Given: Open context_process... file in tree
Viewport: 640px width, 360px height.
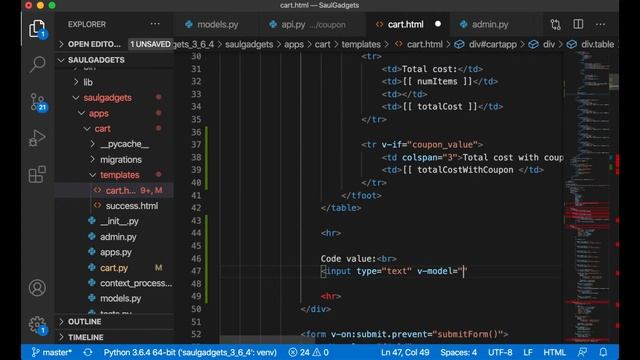Looking at the screenshot, I should click(x=136, y=283).
